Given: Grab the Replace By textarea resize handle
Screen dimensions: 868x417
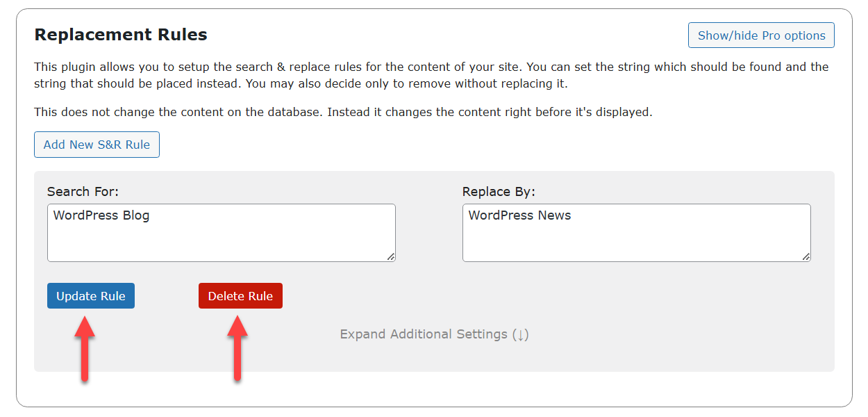Looking at the screenshot, I should (806, 257).
